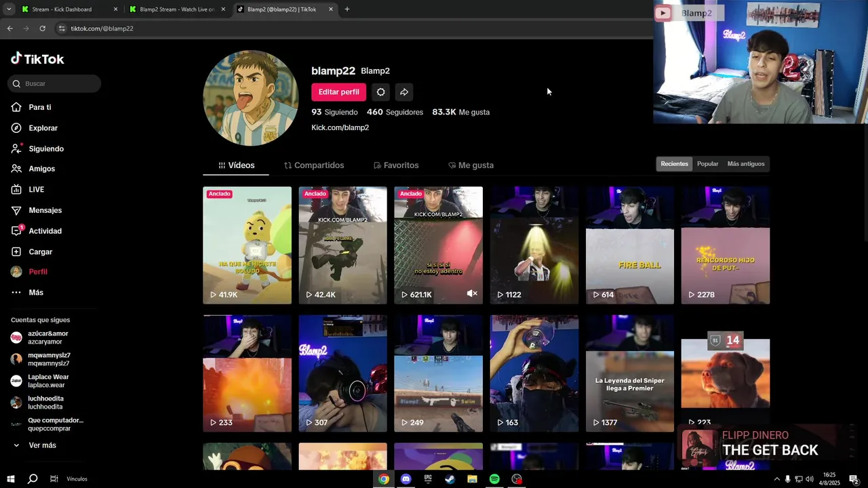Switch to Blamp2 Stream Kick tab
The width and height of the screenshot is (868, 488).
click(177, 9)
